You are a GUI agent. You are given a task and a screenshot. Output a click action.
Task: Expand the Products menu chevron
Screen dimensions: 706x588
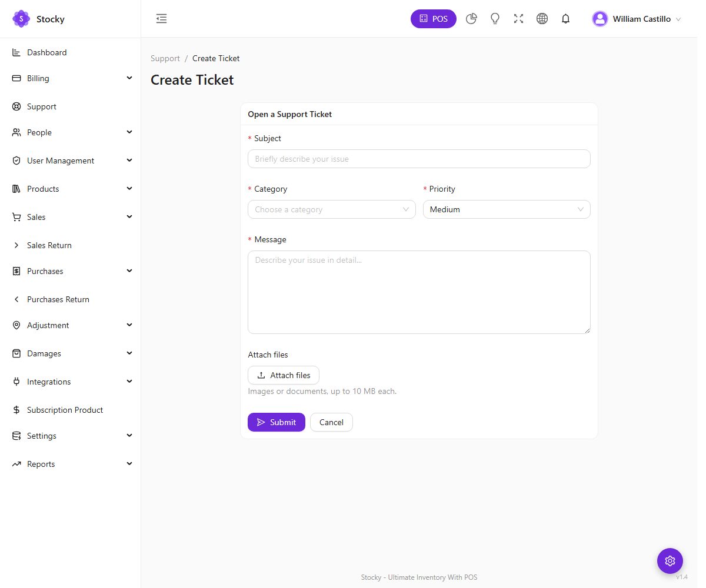[129, 188]
